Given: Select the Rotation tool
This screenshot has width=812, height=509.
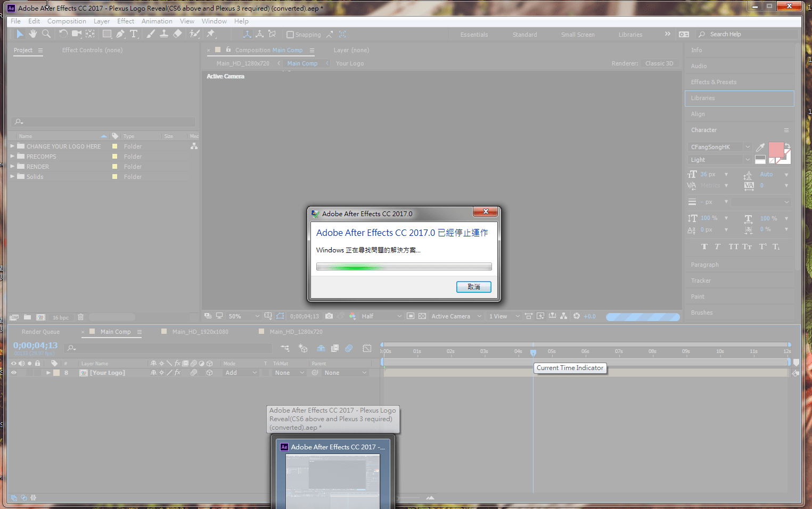Looking at the screenshot, I should [63, 34].
